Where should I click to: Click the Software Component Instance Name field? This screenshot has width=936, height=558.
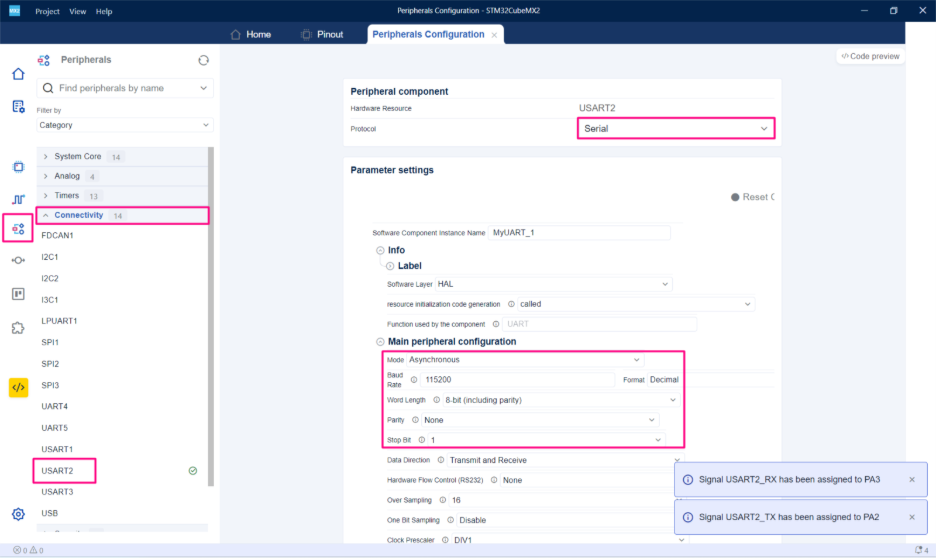tap(579, 233)
